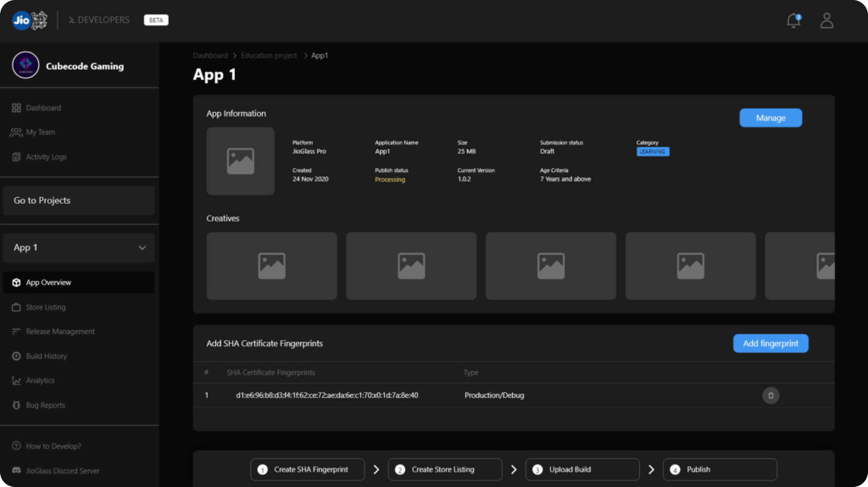Click the My Team people icon
The width and height of the screenshot is (868, 487).
point(16,132)
